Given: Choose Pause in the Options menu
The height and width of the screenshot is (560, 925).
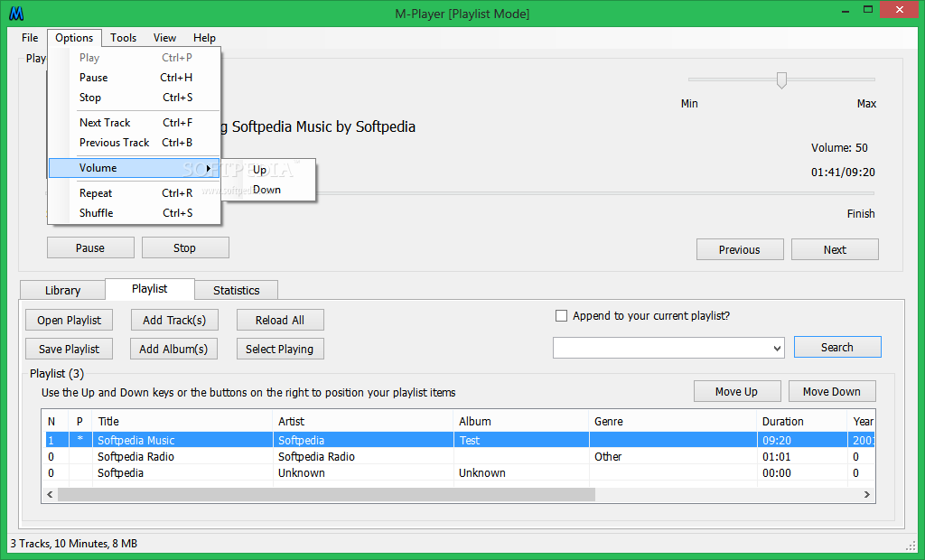Looking at the screenshot, I should [135, 78].
